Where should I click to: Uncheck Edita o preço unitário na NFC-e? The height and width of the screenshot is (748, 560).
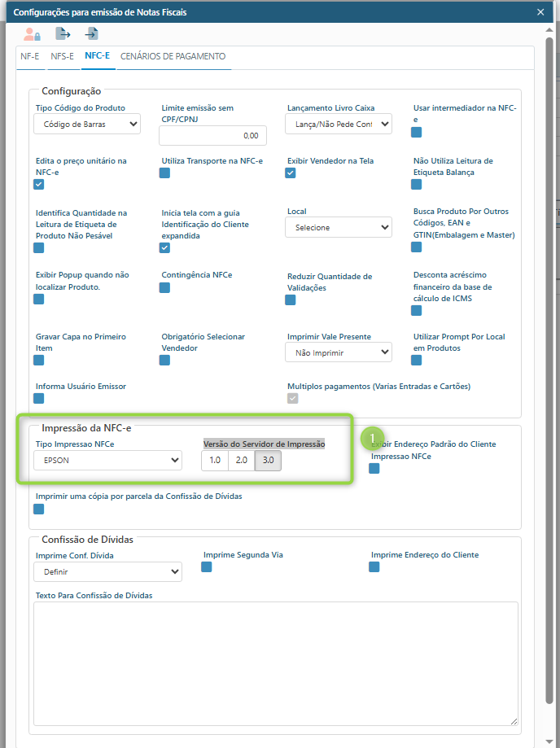pyautogui.click(x=39, y=185)
